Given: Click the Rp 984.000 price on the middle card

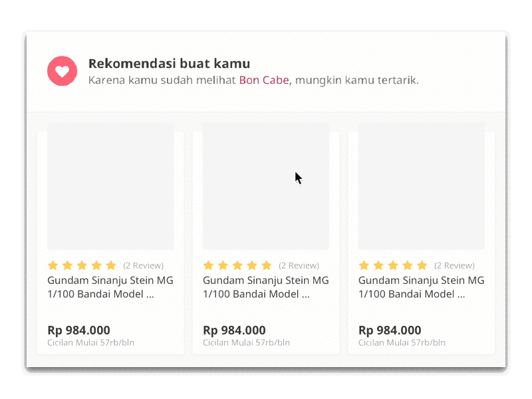Looking at the screenshot, I should point(234,330).
